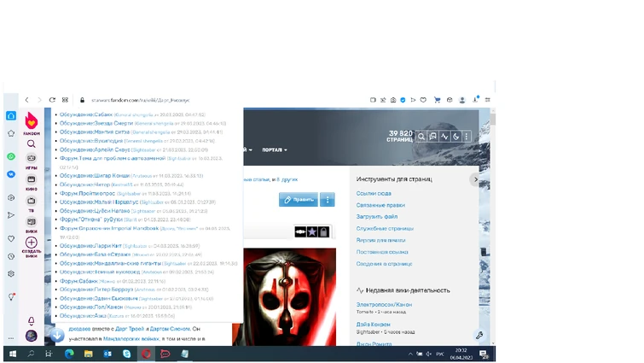Open Форум:Пройти опрос link
Screen dimensions: 644x363
pos(87,193)
